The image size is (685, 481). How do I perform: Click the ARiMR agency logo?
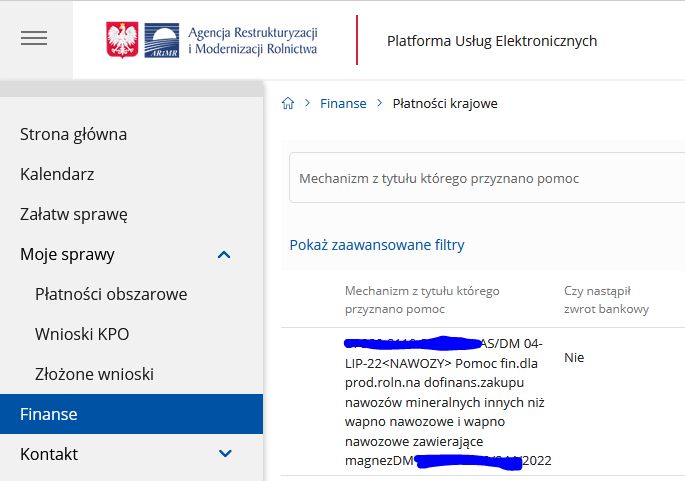[162, 40]
